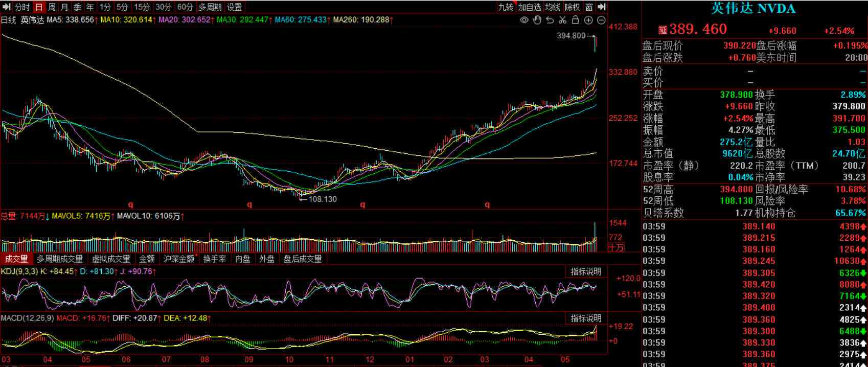Screen dimensions: 868x367
Task: Click the magenta MA20: 302.652 label
Action: (x=185, y=20)
